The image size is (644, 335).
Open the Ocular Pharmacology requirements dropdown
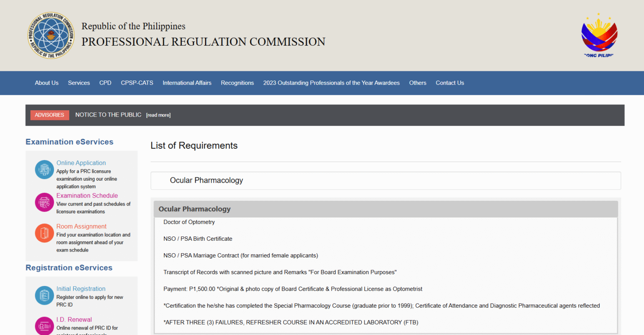click(386, 181)
